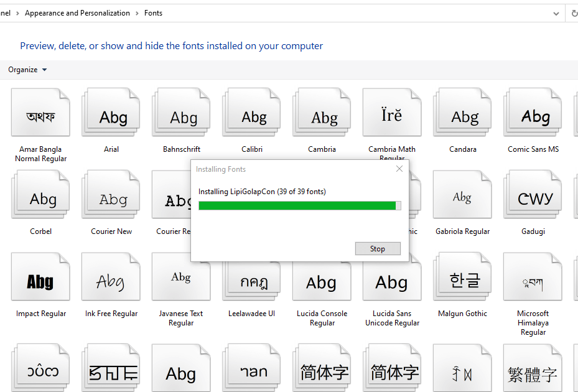Click the Fonts breadcrumb item
The image size is (578, 392).
153,13
